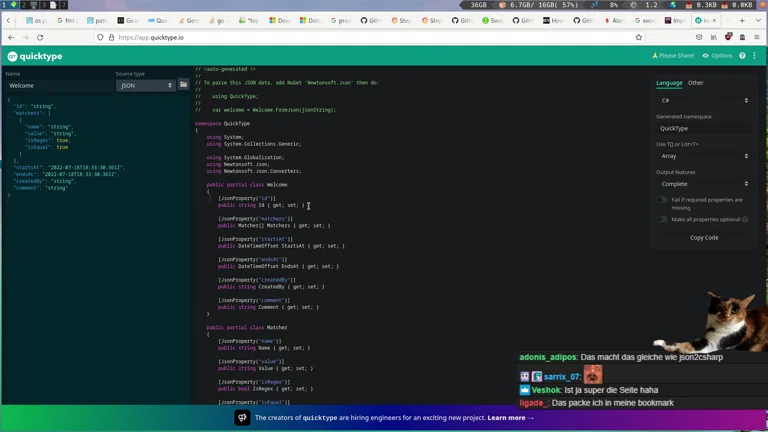
Task: Open a new browser tab with plus icon
Action: click(742, 21)
